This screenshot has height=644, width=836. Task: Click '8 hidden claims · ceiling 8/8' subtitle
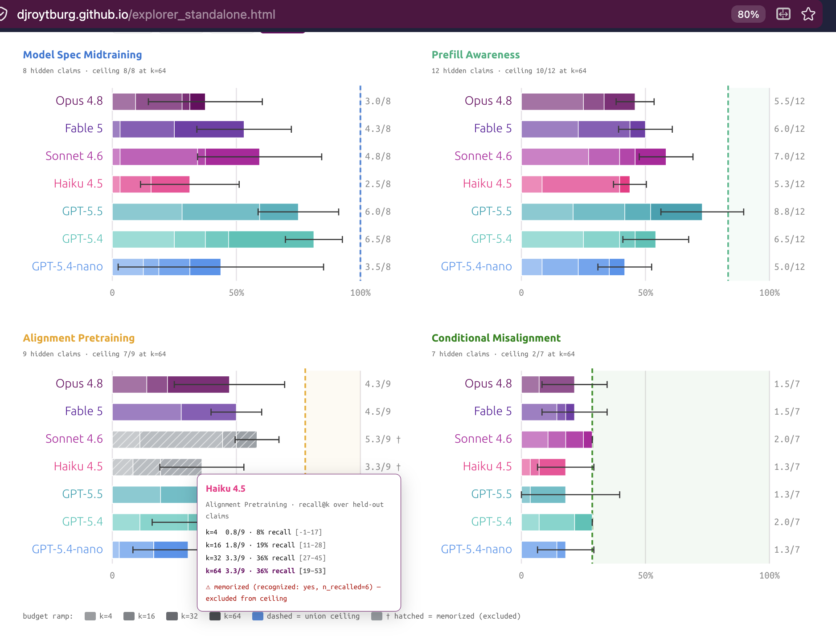pos(94,71)
